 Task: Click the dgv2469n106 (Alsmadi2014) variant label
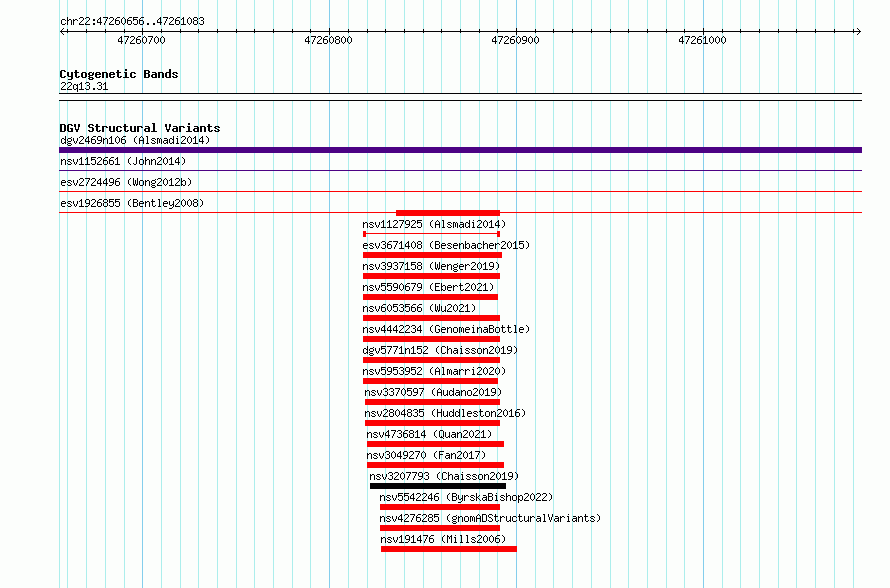(135, 140)
